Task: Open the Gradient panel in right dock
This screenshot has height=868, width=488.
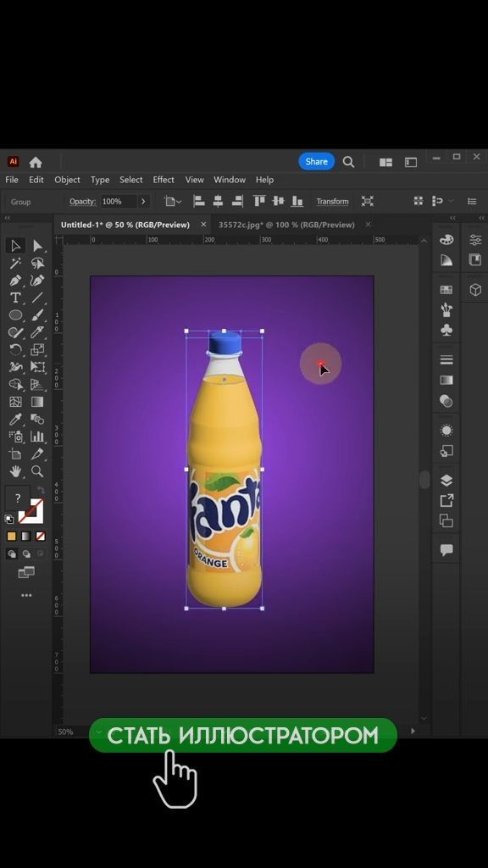Action: 446,381
